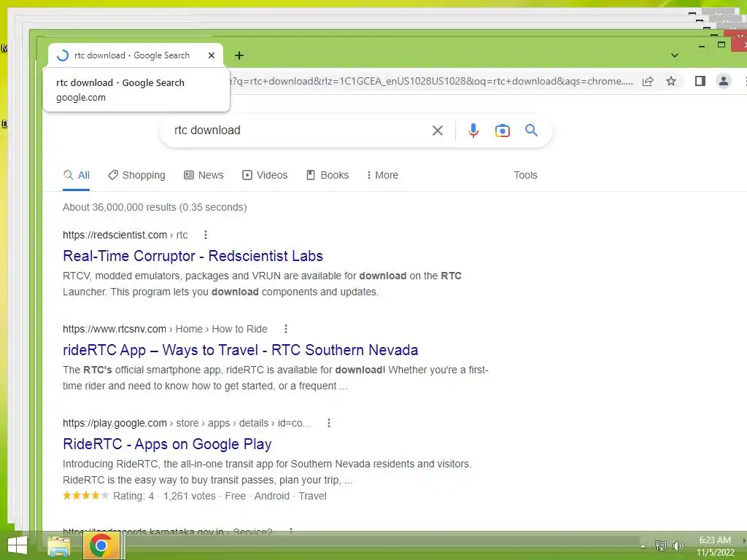This screenshot has width=747, height=560.
Task: Click the address bar URL text
Action: pyautogui.click(x=432, y=81)
